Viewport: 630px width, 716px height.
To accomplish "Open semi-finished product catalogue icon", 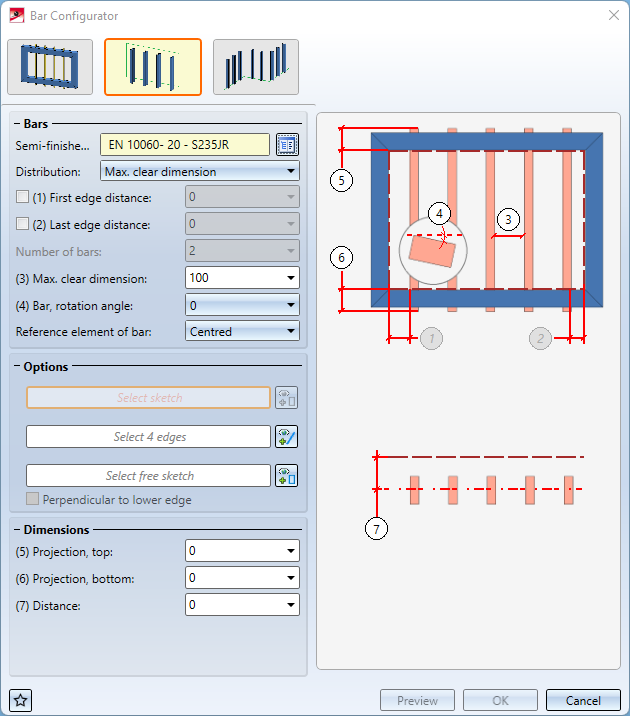I will tap(287, 145).
